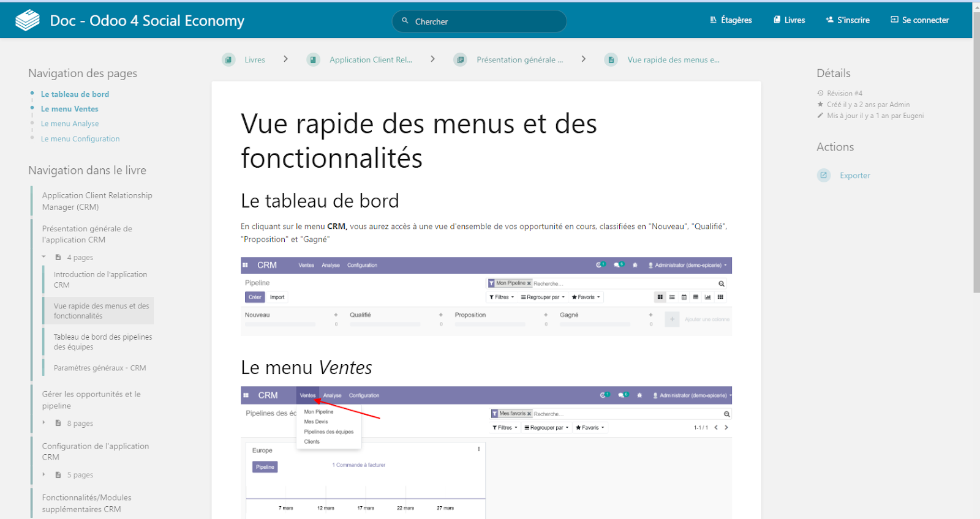Click the Exporter round icon
Image resolution: width=980 pixels, height=519 pixels.
tap(824, 176)
